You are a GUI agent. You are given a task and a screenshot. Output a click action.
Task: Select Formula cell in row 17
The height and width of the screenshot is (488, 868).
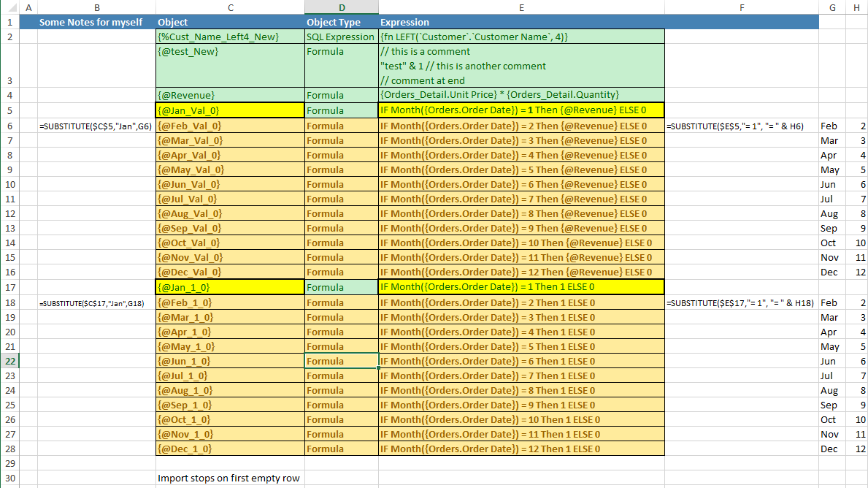pyautogui.click(x=342, y=288)
